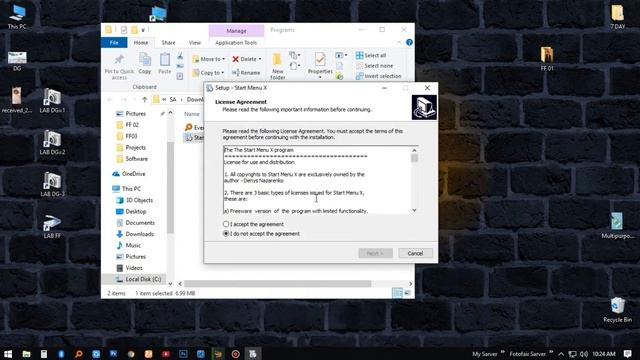
Task: Switch to Details view icon in status bar
Action: click(397, 293)
